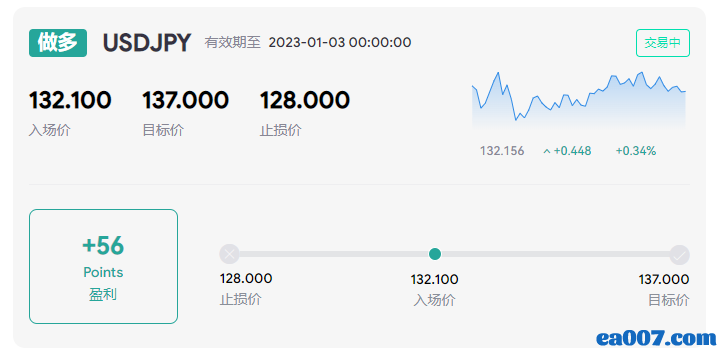Click the 128.000 stop-loss price at top
Viewport: 726px width, 362px height.
point(305,100)
